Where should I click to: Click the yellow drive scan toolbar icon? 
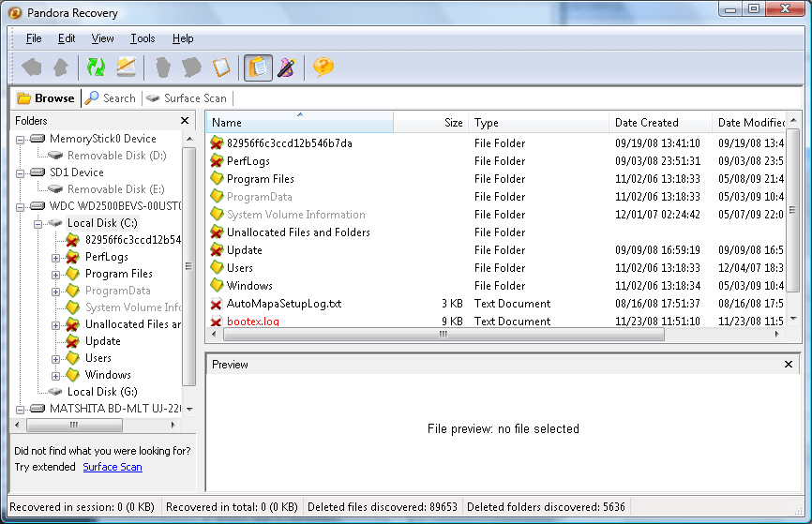pyautogui.click(x=126, y=67)
